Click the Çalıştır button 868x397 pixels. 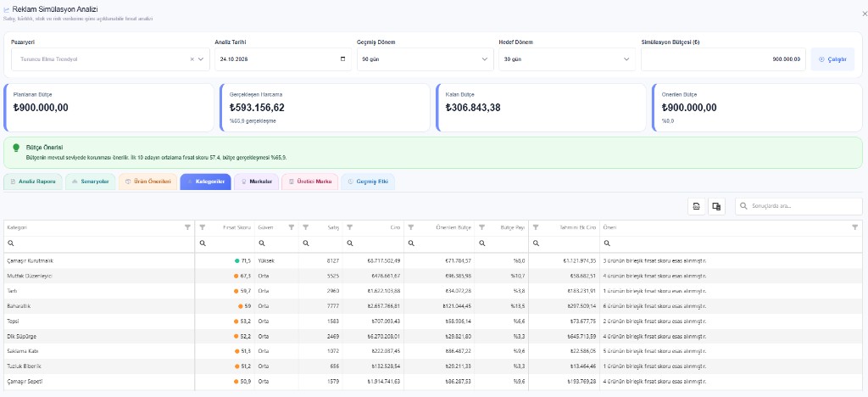pos(832,59)
